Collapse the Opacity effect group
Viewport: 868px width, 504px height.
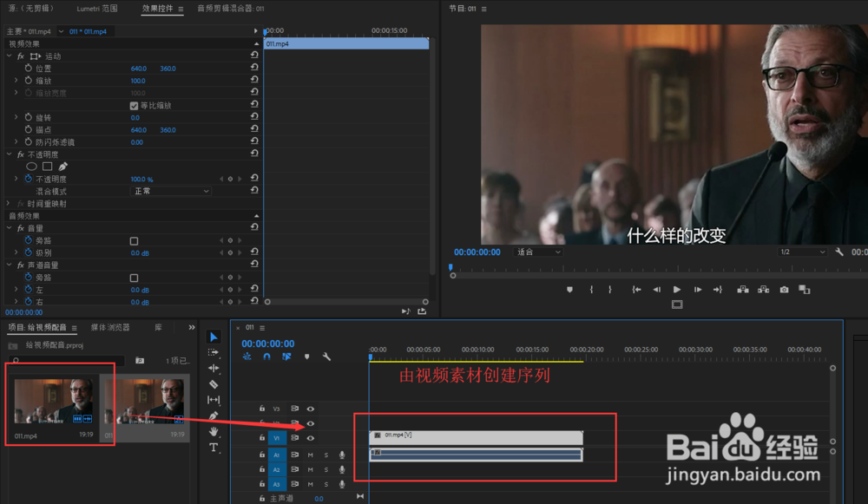coord(9,154)
